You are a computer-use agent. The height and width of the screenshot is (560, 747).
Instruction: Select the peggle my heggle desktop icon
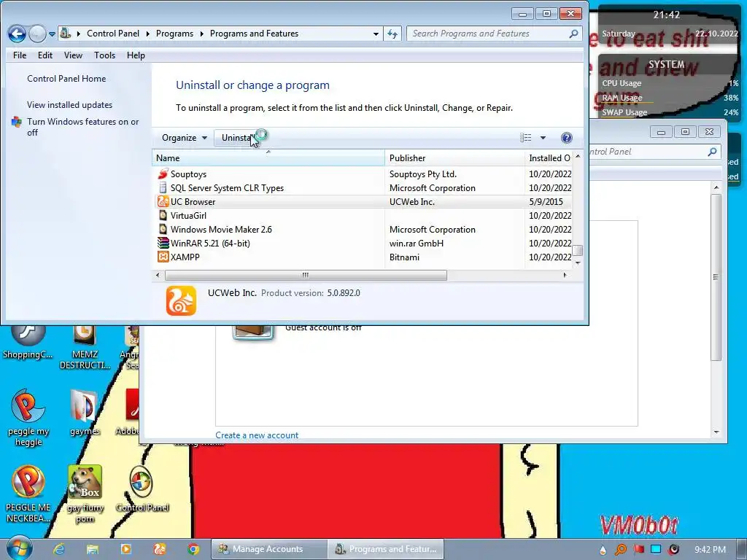[28, 418]
